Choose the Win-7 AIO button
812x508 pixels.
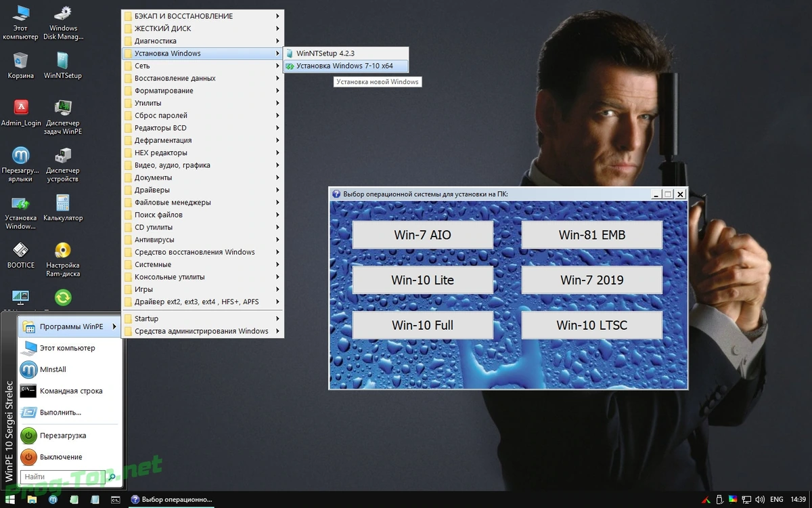coord(422,235)
